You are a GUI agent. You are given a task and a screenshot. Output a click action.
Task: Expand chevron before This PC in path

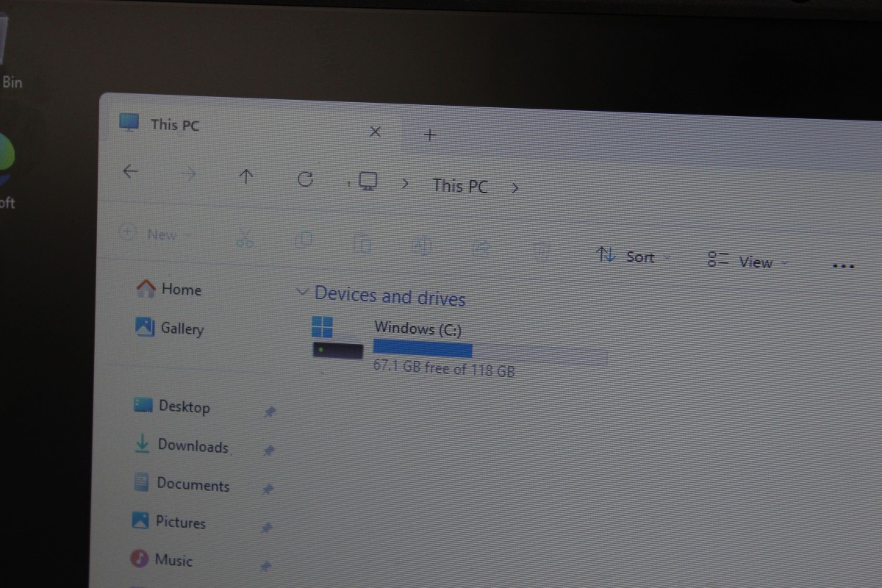point(405,184)
